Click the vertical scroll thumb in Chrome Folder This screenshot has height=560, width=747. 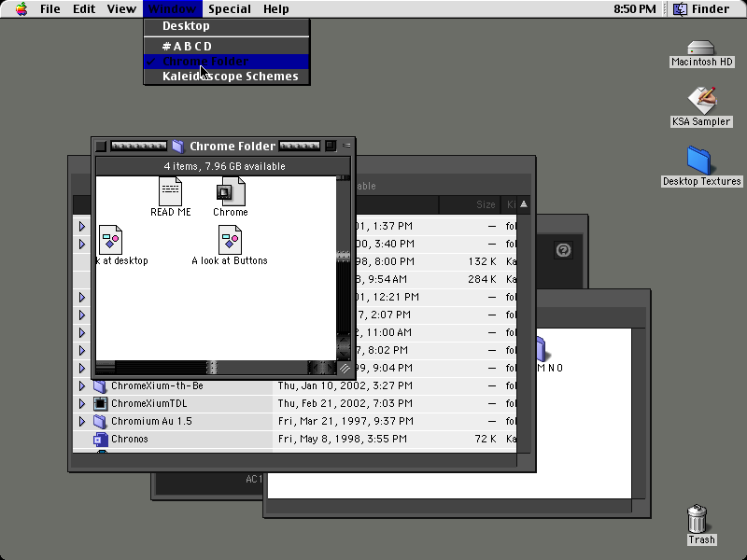pos(344,257)
